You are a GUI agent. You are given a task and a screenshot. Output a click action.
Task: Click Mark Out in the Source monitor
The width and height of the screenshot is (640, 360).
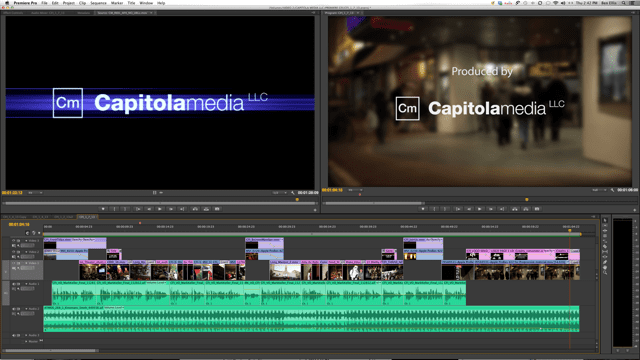tap(125, 209)
